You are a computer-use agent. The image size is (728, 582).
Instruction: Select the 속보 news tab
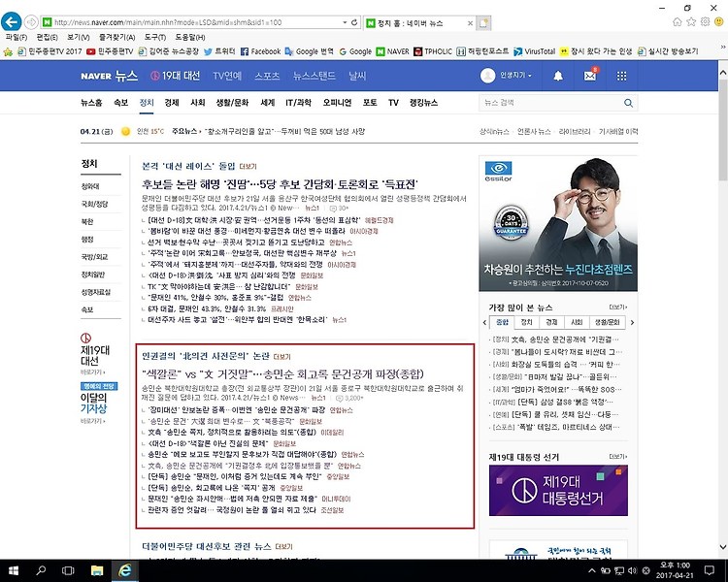pos(120,103)
